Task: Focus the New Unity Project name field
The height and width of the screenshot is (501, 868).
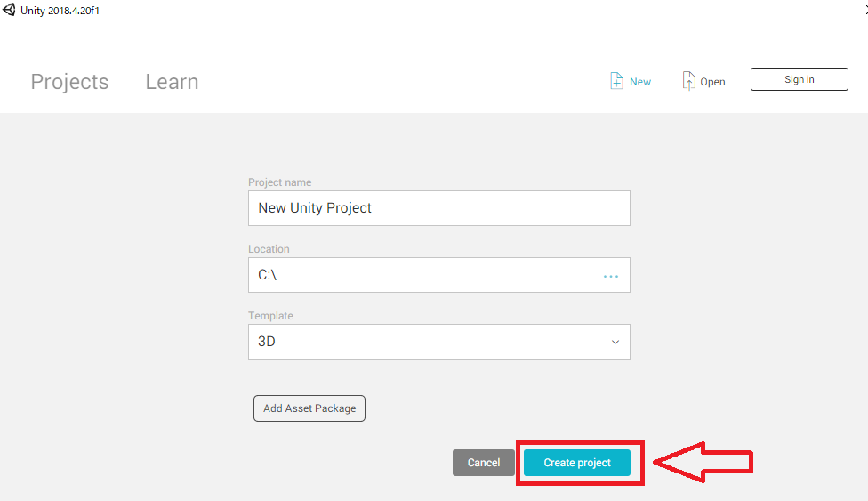Action: pyautogui.click(x=439, y=208)
